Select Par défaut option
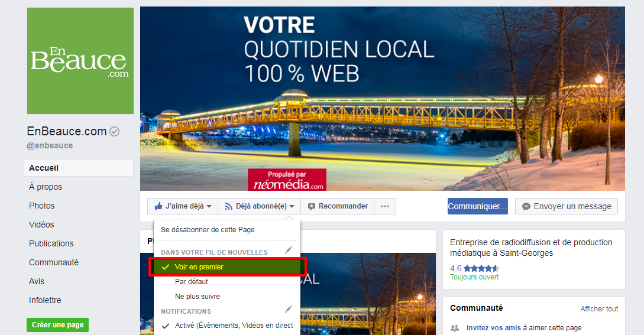This screenshot has height=335, width=644. (192, 282)
